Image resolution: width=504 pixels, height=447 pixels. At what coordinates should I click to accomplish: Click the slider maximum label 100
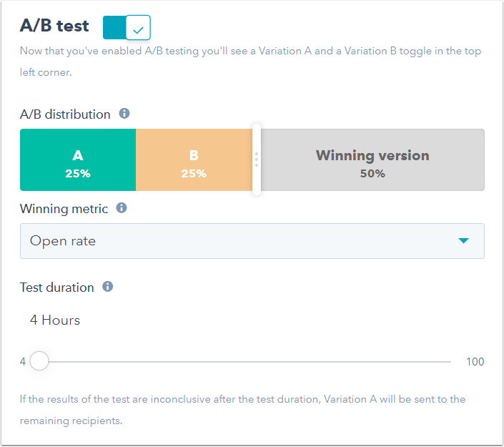[x=475, y=362]
